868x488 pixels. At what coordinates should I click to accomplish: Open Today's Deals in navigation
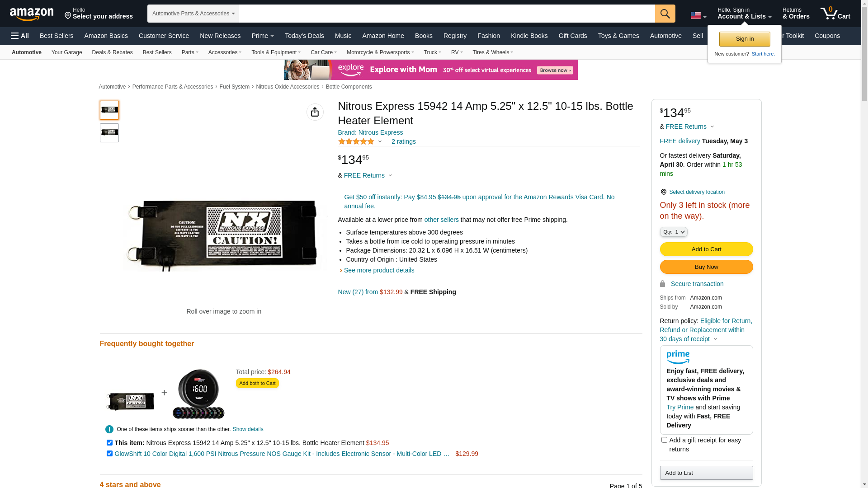tap(304, 36)
